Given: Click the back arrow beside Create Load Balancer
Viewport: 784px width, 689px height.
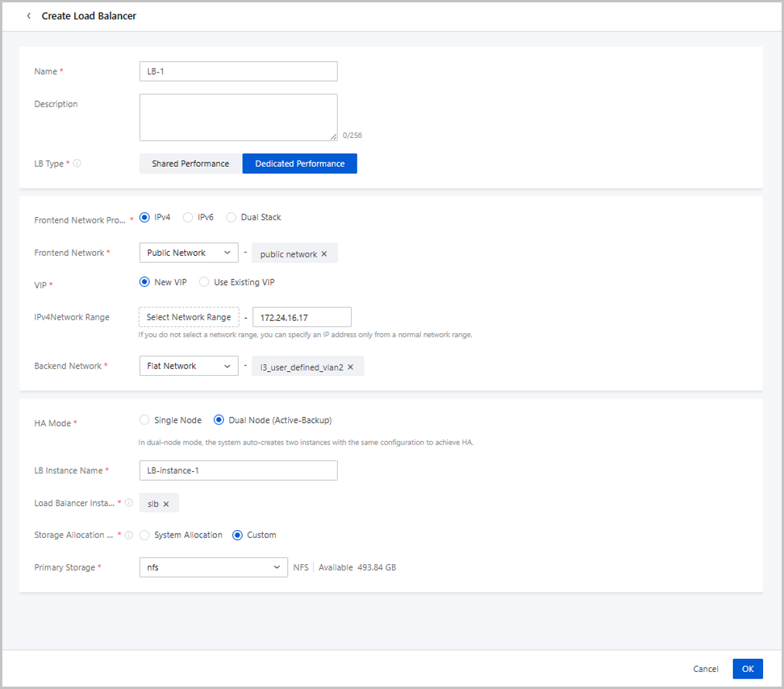Looking at the screenshot, I should pyautogui.click(x=29, y=16).
